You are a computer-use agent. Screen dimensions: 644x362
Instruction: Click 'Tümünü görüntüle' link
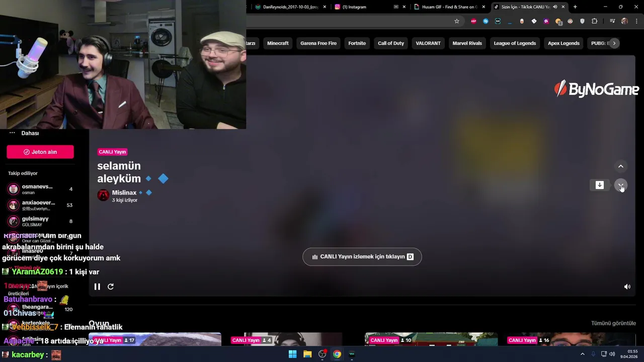(x=613, y=323)
